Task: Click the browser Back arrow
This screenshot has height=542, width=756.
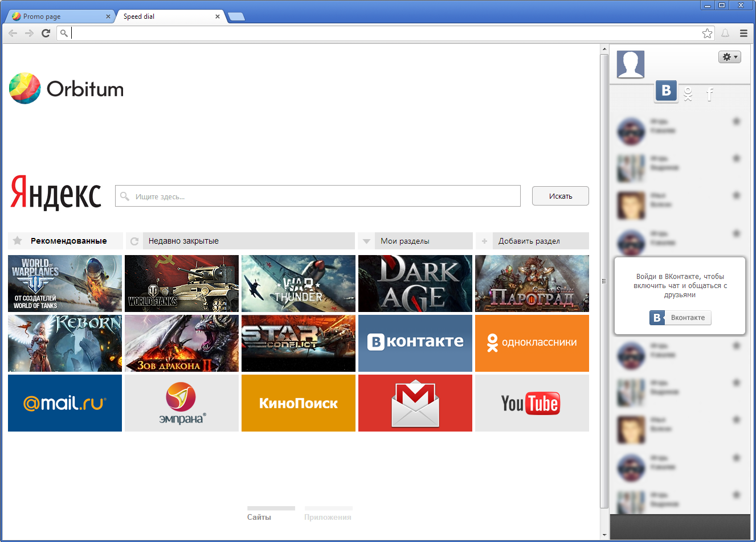Action: [13, 33]
